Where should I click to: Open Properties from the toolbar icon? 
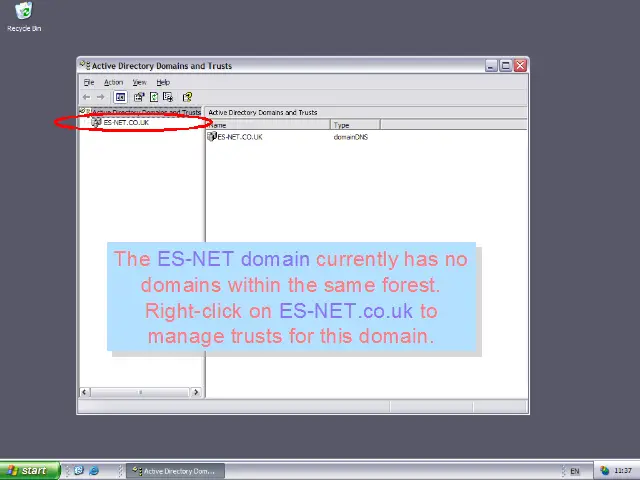(x=139, y=97)
